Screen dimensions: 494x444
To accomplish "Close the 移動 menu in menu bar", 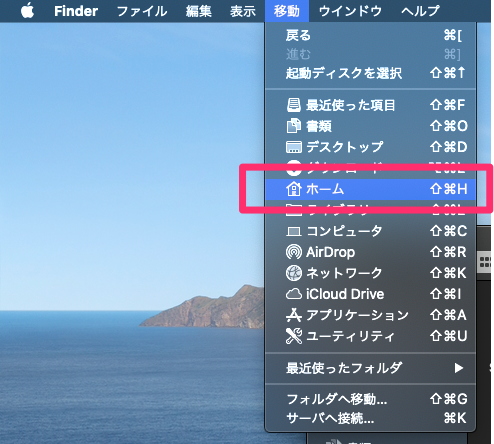I will coord(287,11).
